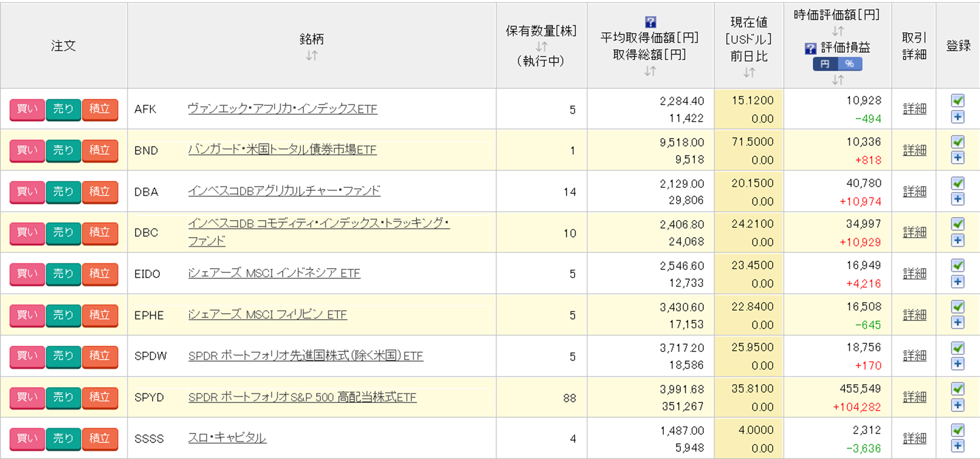Sort by 保有数量 column arrows
The height and width of the screenshot is (459, 980).
pos(541,47)
